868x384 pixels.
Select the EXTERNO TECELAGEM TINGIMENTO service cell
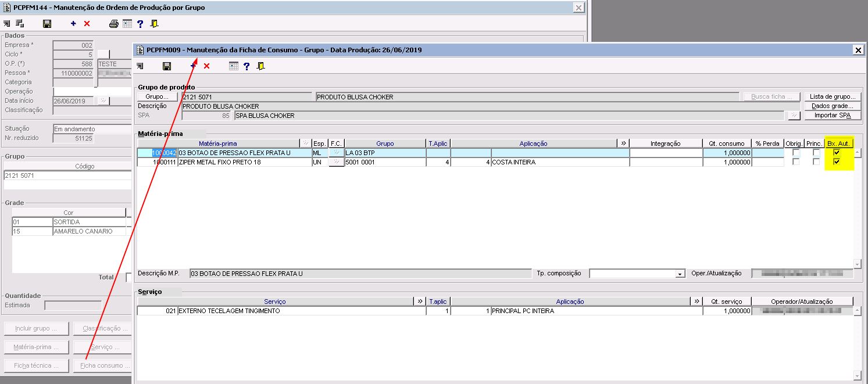pos(302,311)
